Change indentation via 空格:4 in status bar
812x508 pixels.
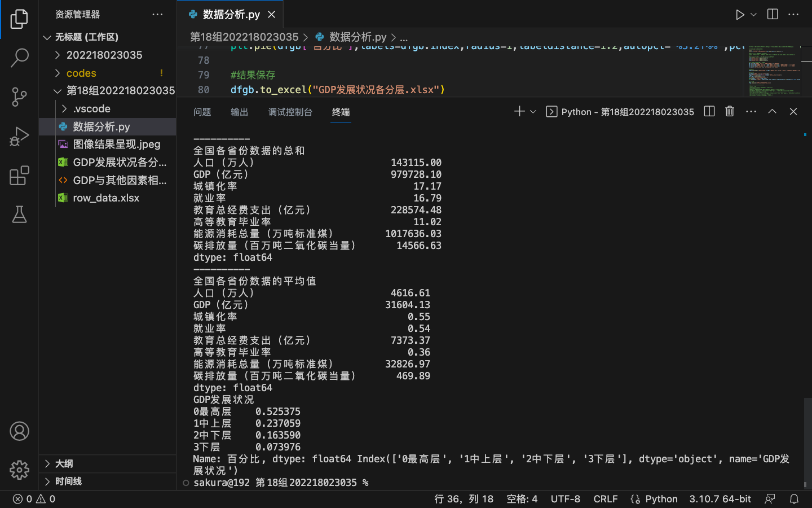pos(522,499)
